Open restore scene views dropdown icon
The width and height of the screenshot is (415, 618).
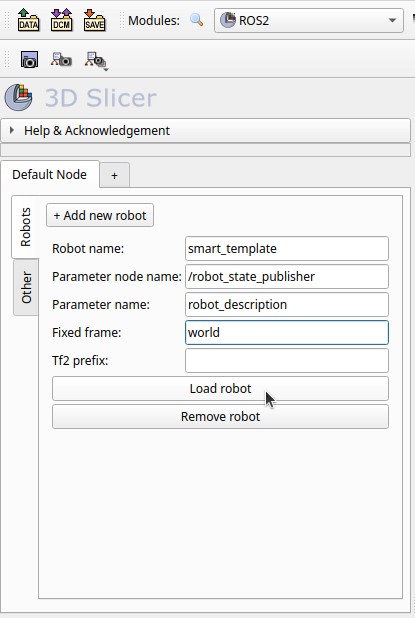(96, 61)
